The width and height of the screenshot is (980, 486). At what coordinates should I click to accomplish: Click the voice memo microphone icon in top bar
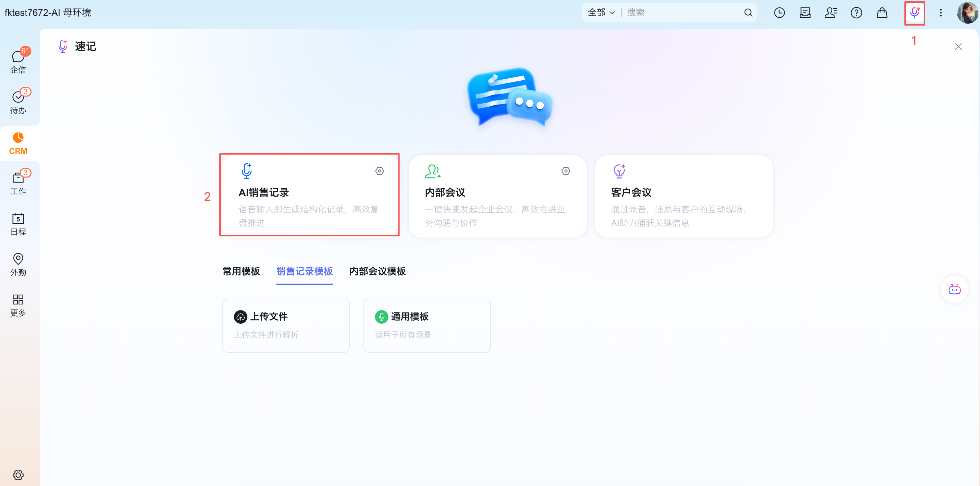point(914,13)
